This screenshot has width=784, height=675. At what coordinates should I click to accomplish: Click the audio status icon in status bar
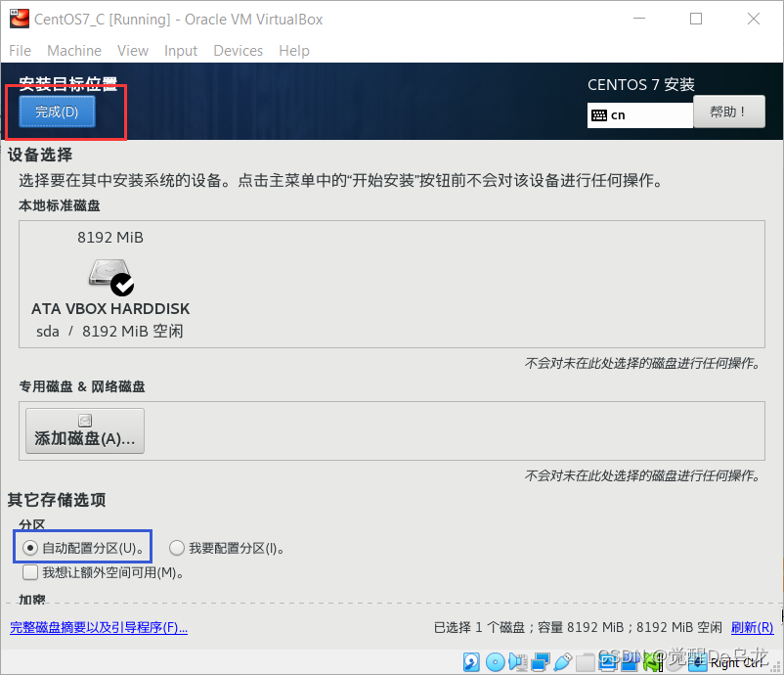(x=518, y=662)
